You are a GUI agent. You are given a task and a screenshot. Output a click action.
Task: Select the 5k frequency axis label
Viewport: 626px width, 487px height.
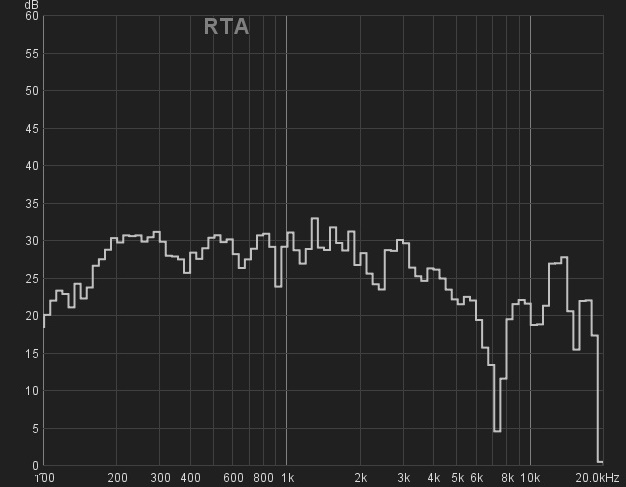coord(458,478)
